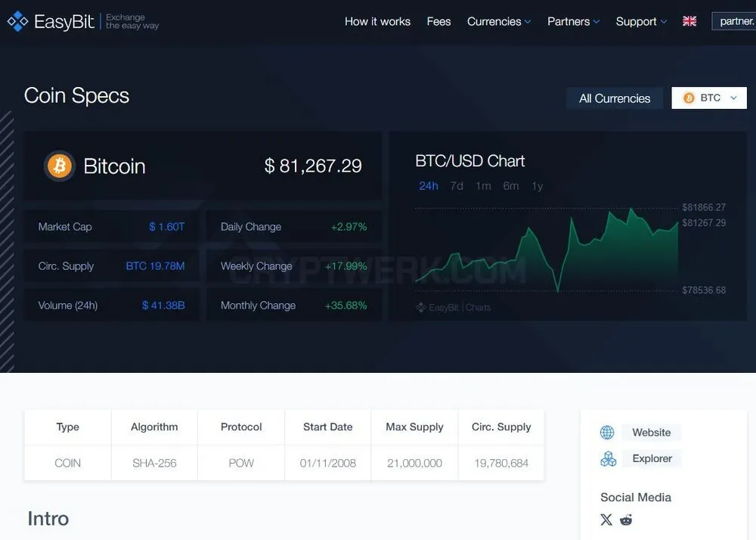Click the EasyBit logo icon
Viewport: 756px width, 540px height.
(x=18, y=21)
